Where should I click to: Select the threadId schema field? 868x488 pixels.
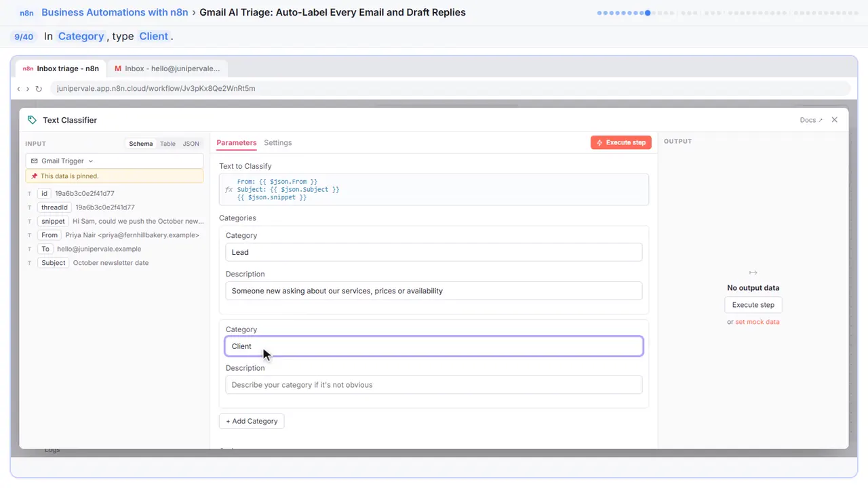54,207
